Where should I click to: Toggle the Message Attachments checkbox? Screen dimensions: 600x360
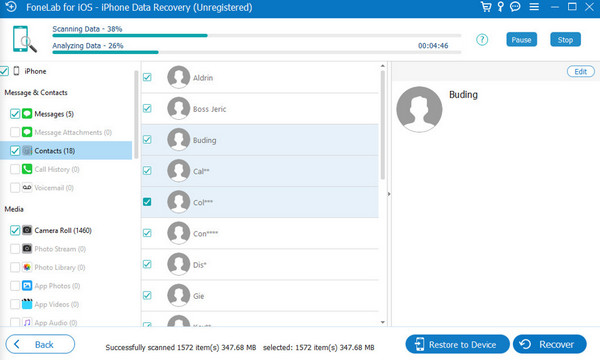point(15,132)
